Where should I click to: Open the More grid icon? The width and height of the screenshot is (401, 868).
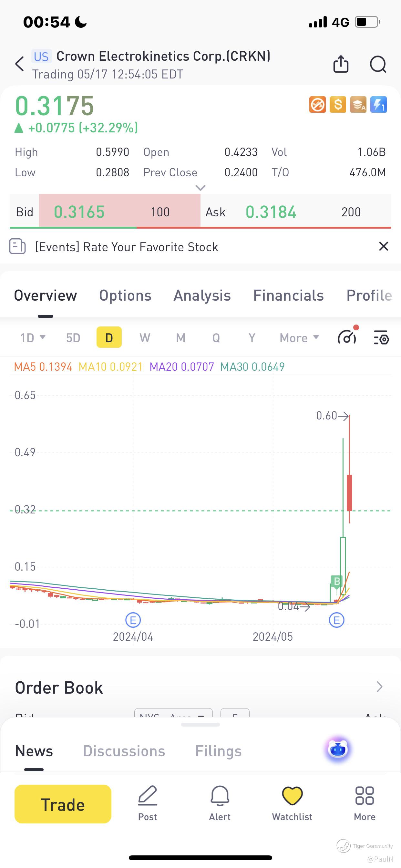(x=365, y=796)
